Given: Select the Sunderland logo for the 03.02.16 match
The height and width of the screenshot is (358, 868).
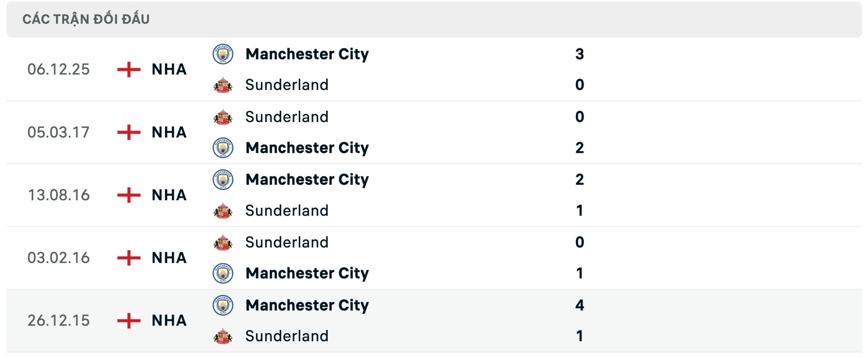Looking at the screenshot, I should coord(223,242).
